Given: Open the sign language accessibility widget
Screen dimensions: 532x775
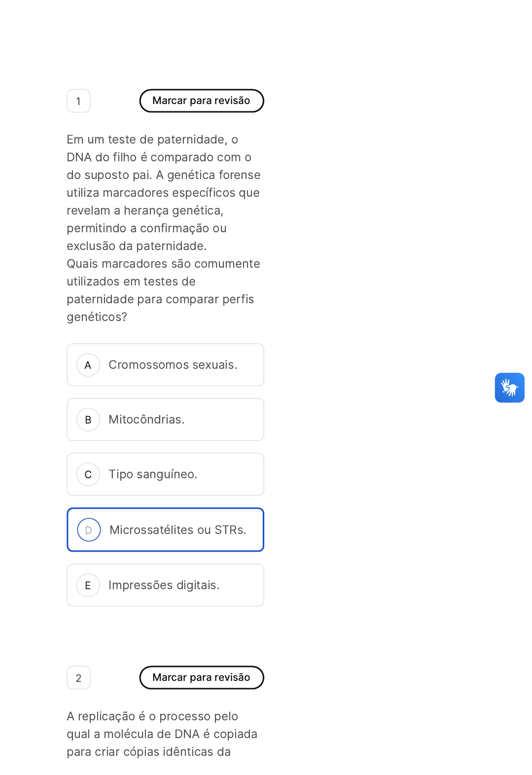Looking at the screenshot, I should pyautogui.click(x=509, y=387).
